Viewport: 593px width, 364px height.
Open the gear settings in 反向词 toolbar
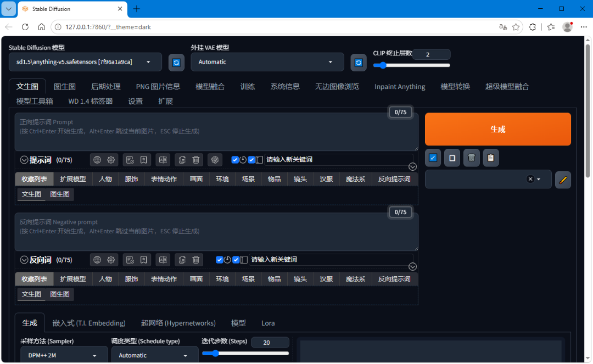tap(111, 260)
